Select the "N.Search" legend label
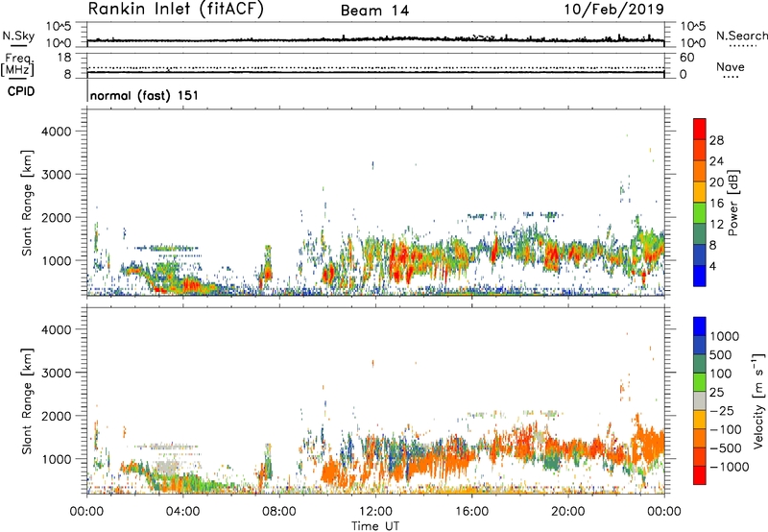 (x=741, y=36)
